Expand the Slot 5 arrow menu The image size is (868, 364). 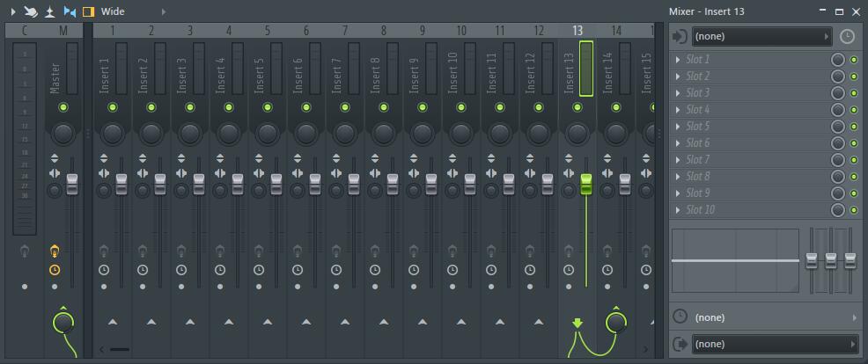pos(678,126)
